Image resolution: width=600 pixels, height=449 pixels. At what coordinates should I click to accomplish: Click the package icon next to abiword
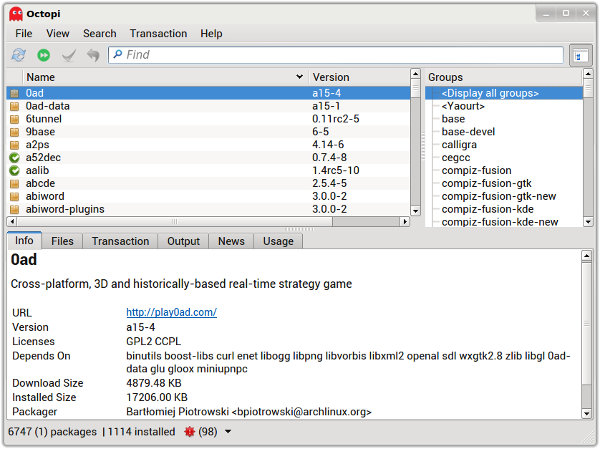coord(15,197)
